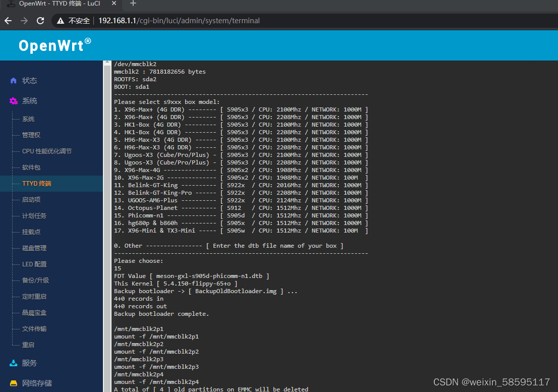The width and height of the screenshot is (558, 392).
Task: Open the 计划任务 menu item
Action: pyautogui.click(x=34, y=215)
